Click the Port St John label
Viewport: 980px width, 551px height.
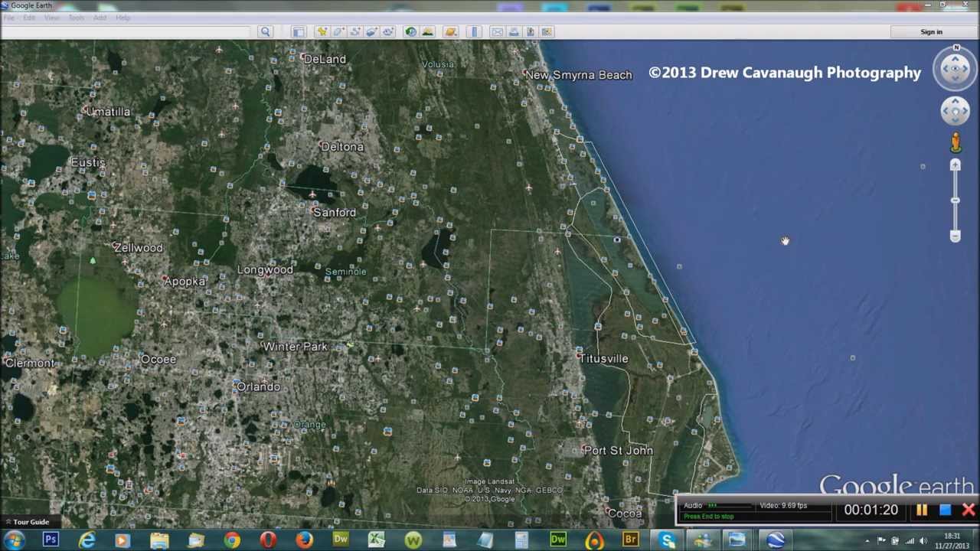coord(618,451)
